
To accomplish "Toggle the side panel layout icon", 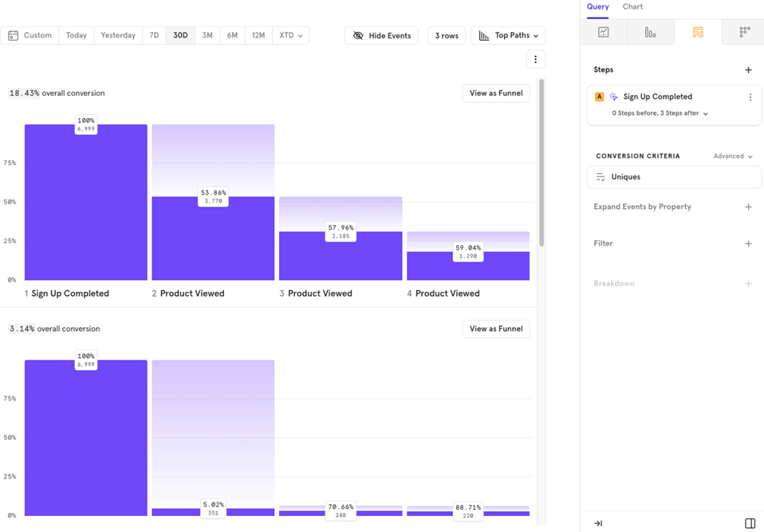I will pyautogui.click(x=750, y=523).
